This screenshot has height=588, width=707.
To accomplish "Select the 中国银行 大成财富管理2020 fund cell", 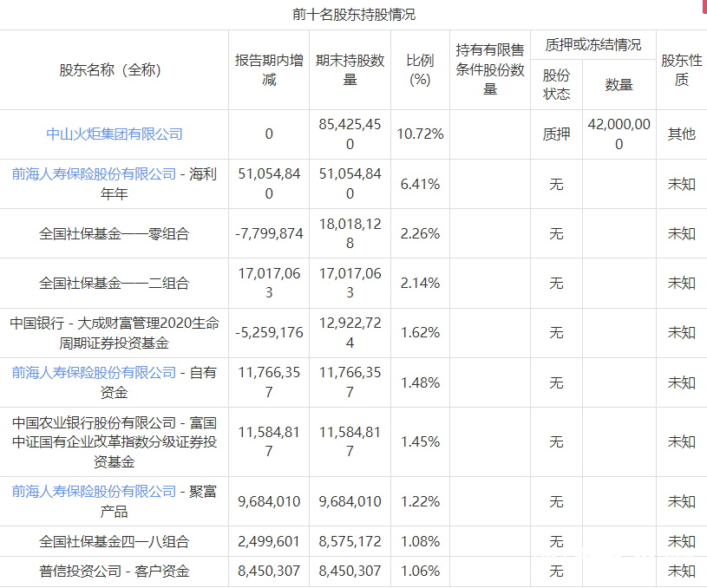I will coord(115,333).
